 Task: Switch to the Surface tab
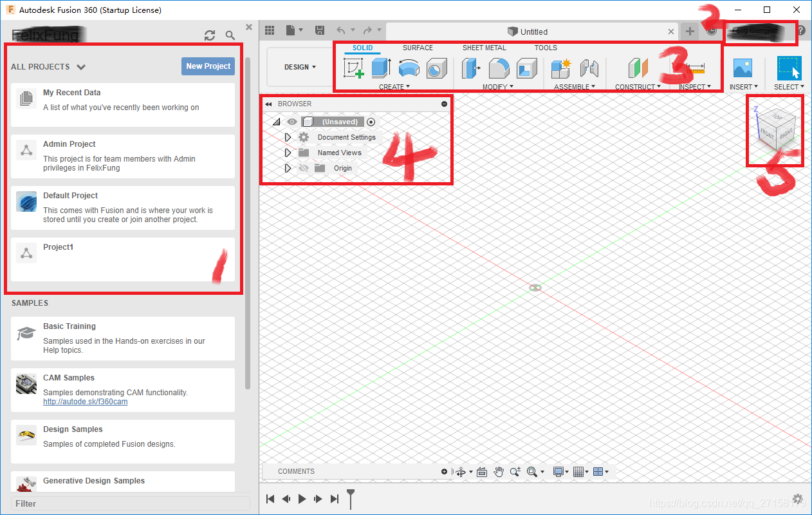coord(418,48)
